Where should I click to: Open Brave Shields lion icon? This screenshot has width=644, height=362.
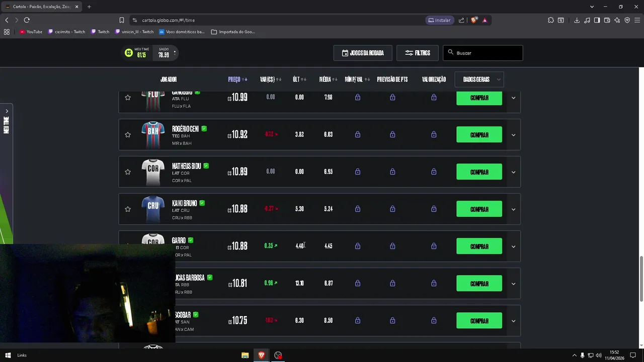(474, 20)
